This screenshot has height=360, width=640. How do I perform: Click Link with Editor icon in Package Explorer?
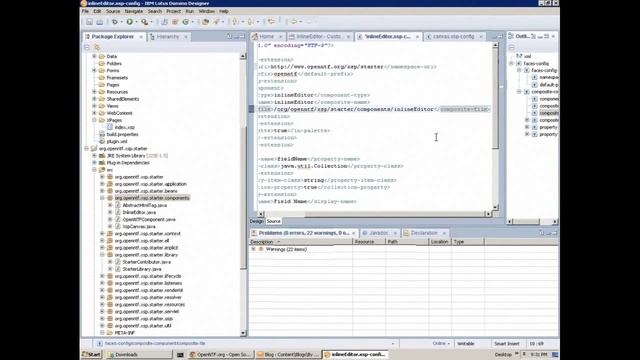(97, 47)
